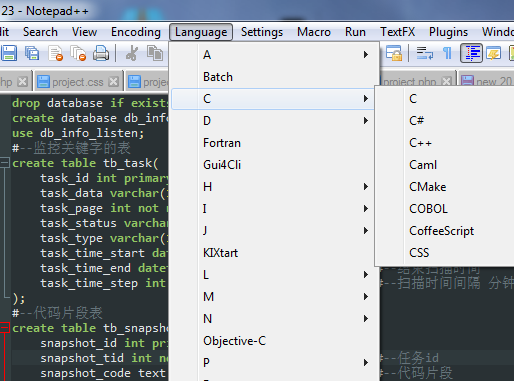Choose C++ in the C submenu
The width and height of the screenshot is (514, 381).
pyautogui.click(x=446, y=143)
